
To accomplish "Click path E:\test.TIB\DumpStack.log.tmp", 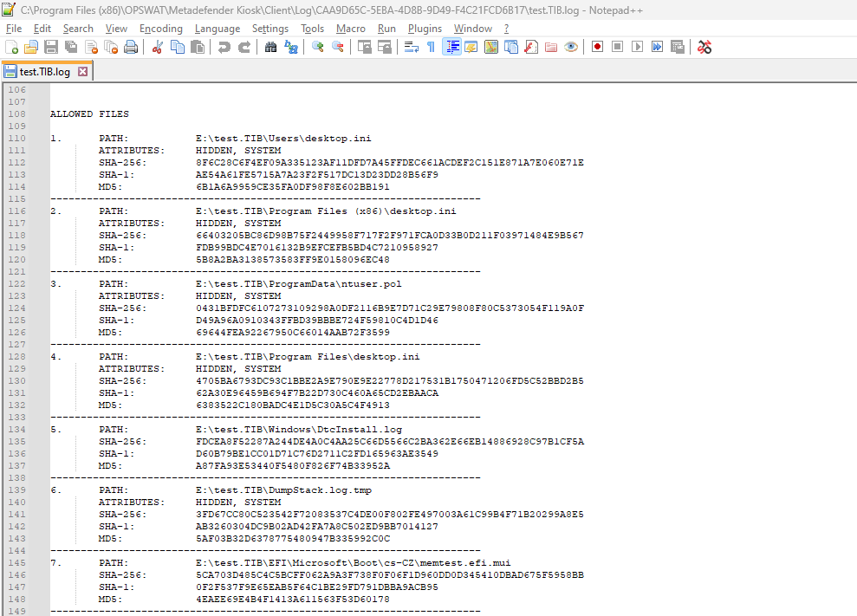I will (x=283, y=490).
